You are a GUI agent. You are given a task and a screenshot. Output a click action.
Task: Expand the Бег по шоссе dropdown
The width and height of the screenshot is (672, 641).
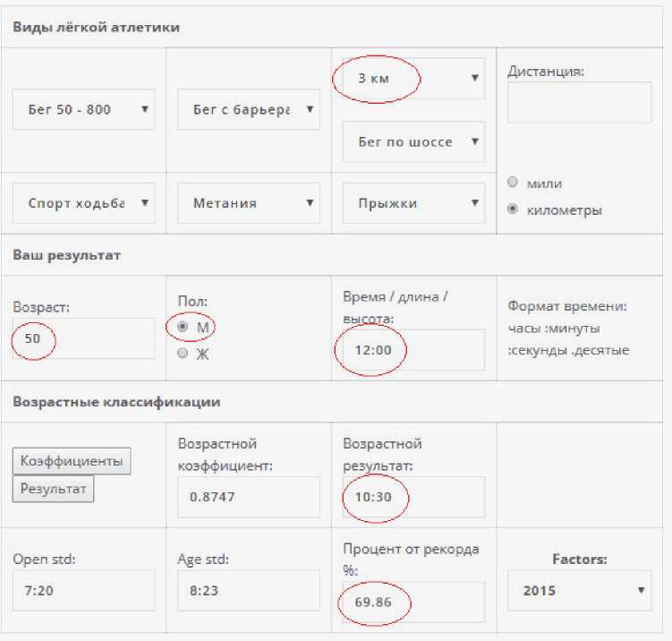(x=413, y=142)
